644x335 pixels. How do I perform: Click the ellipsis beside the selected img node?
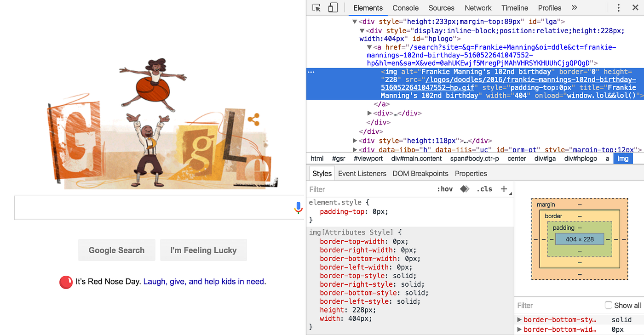click(311, 72)
